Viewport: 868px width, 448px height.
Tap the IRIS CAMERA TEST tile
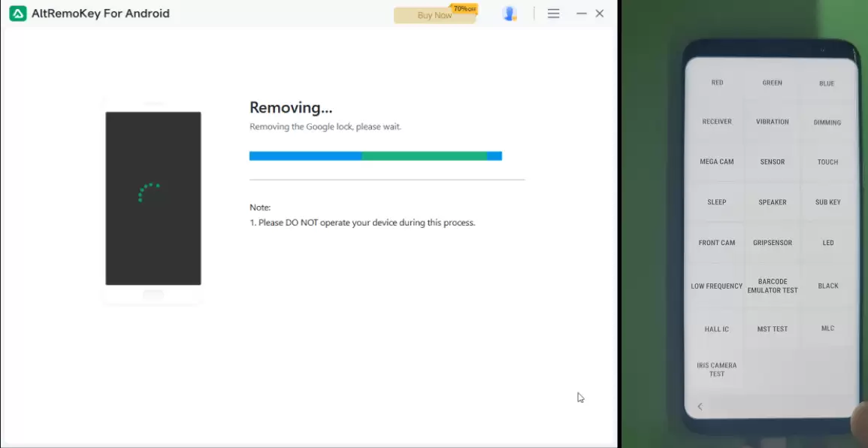tap(717, 369)
